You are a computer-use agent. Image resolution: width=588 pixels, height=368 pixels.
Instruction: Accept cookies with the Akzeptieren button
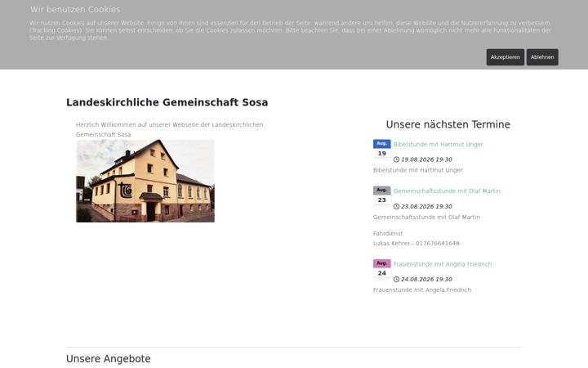(506, 57)
